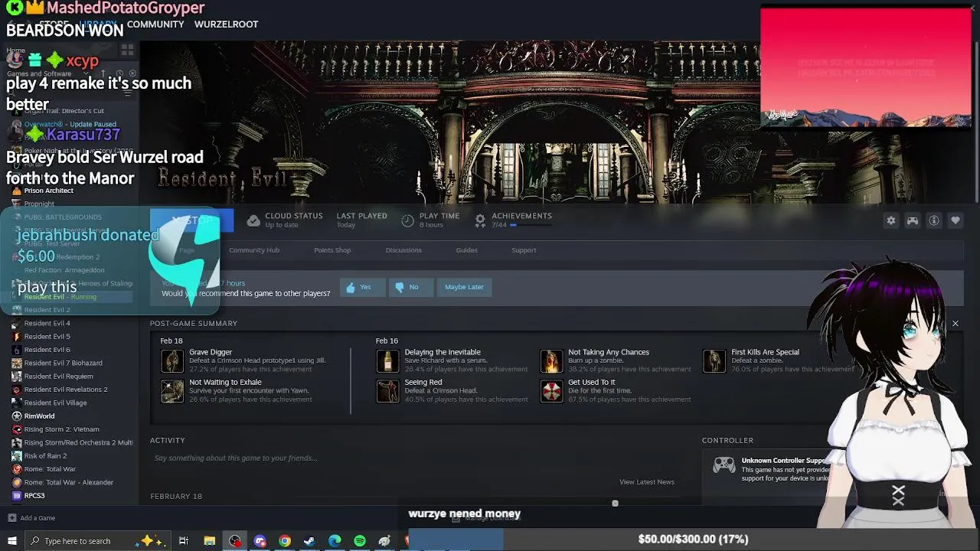Select Resident Evil 6 in library
The height and width of the screenshot is (551, 980).
pyautogui.click(x=47, y=350)
